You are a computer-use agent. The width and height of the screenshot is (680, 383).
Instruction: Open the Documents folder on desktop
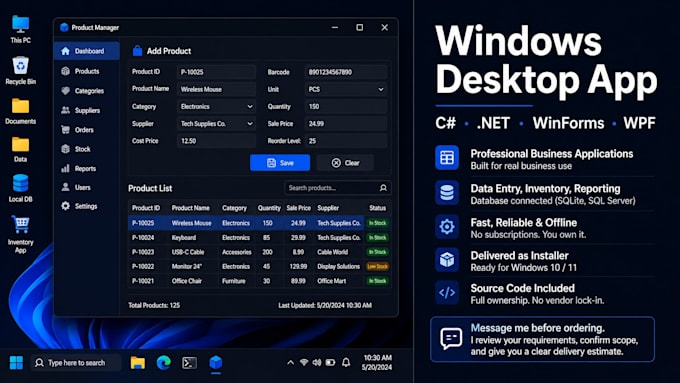20,111
